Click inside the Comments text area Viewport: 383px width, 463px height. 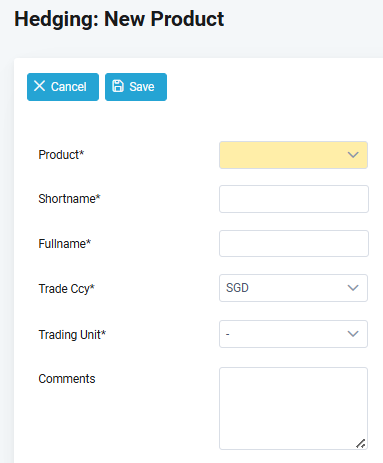[293, 409]
